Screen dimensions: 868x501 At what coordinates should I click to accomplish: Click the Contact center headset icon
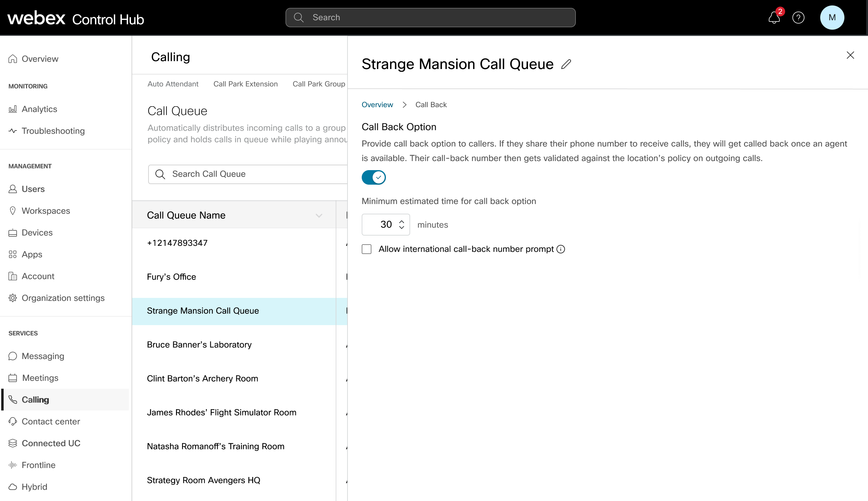tap(13, 421)
